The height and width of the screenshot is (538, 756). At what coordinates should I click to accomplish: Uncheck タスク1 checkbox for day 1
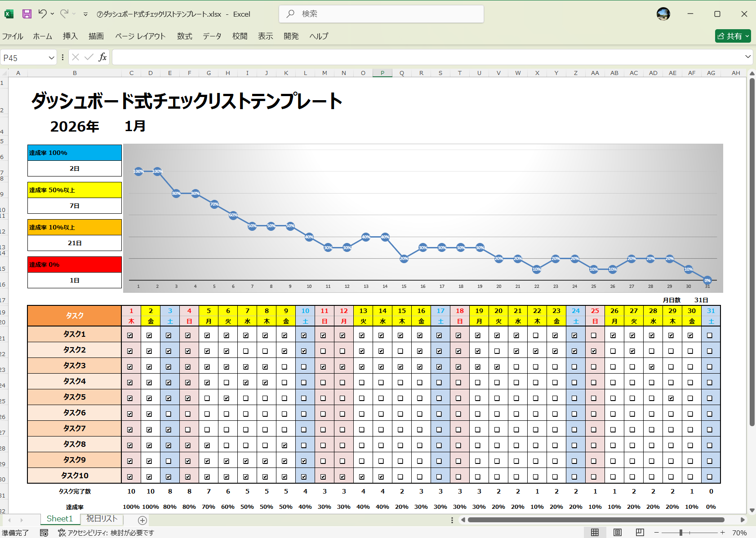click(131, 334)
